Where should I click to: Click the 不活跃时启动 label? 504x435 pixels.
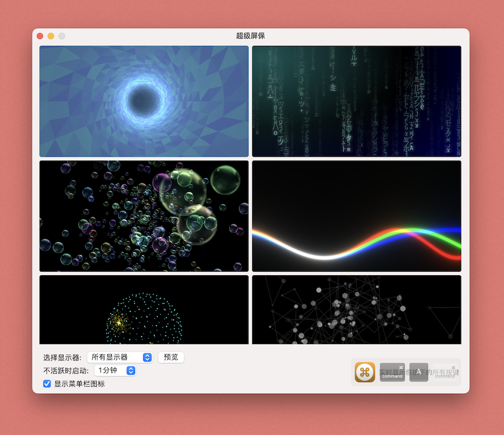click(x=66, y=370)
